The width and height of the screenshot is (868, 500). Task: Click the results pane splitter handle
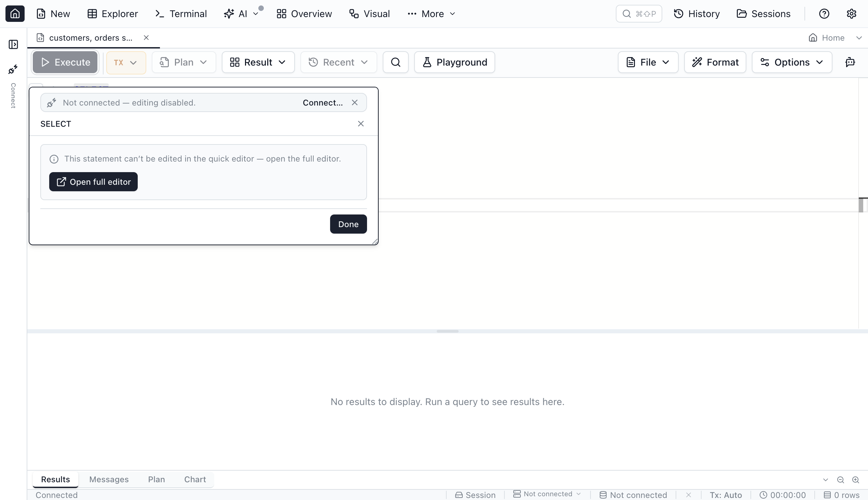(447, 331)
